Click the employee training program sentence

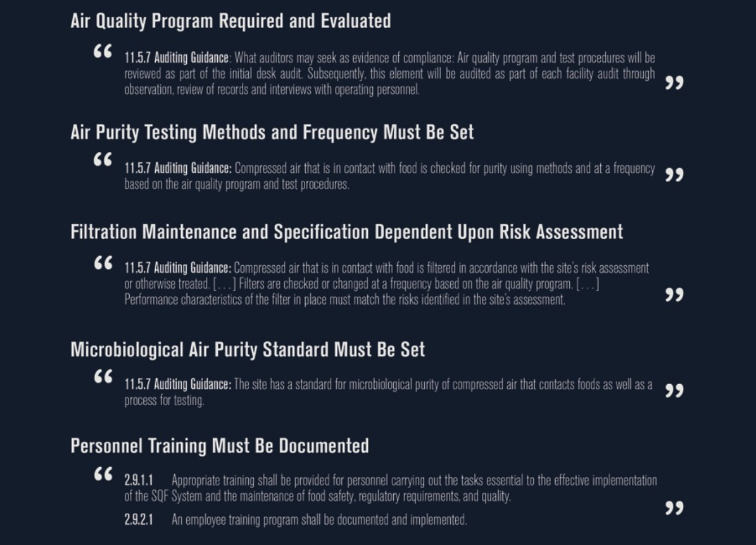(x=319, y=520)
